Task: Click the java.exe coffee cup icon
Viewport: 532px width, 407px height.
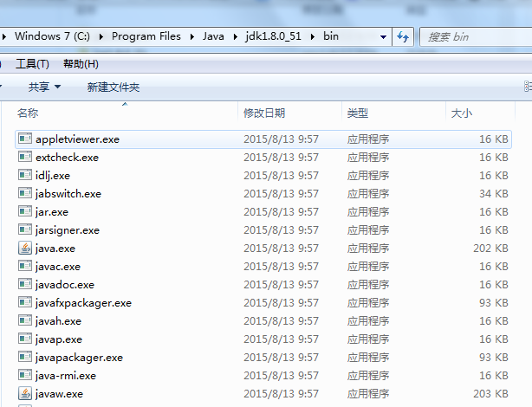Action: (x=25, y=248)
